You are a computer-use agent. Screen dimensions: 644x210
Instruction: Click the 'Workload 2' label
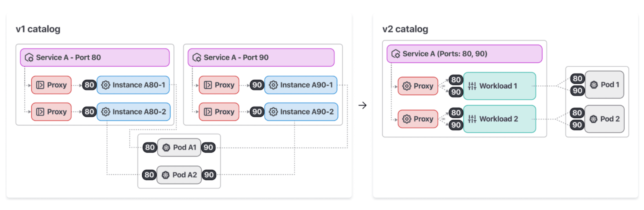point(499,119)
